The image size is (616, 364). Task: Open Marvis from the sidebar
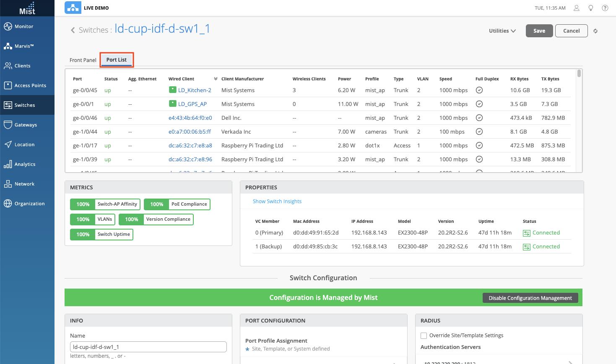tap(8, 46)
